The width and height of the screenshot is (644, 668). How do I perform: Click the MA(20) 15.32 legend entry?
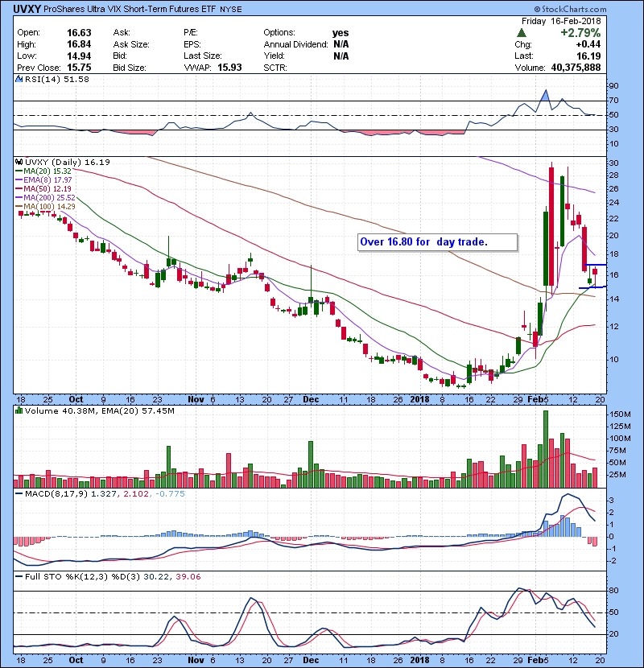tap(43, 171)
